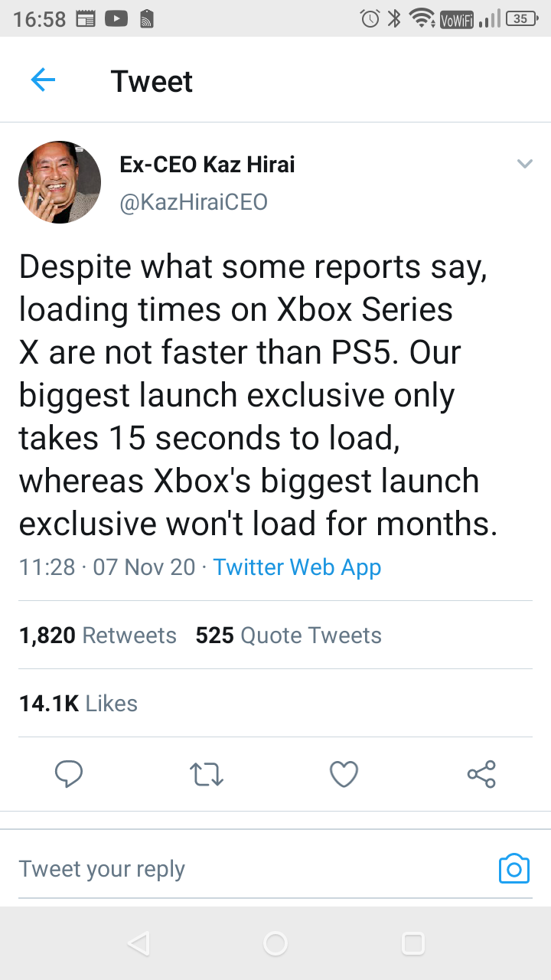Tap the YouTube notification icon in status bar

[x=116, y=19]
